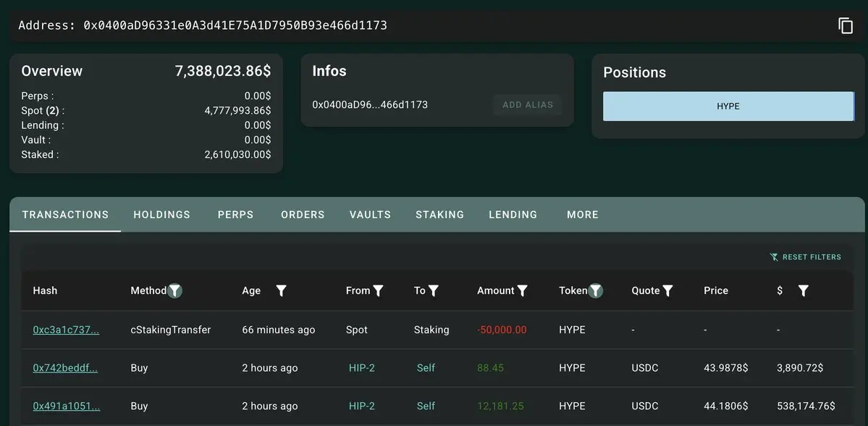Open the Amount column filter icon
Screen dimensions: 868x426
click(522, 291)
